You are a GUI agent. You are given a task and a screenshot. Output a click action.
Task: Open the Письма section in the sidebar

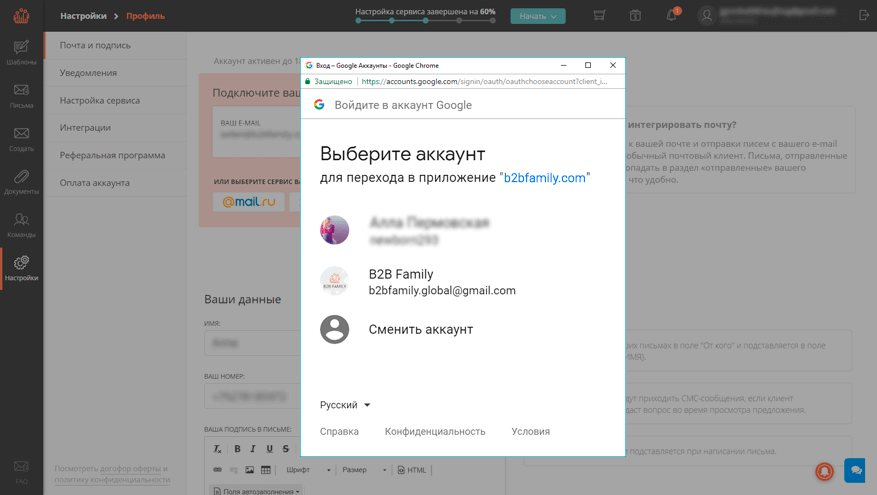point(21,96)
